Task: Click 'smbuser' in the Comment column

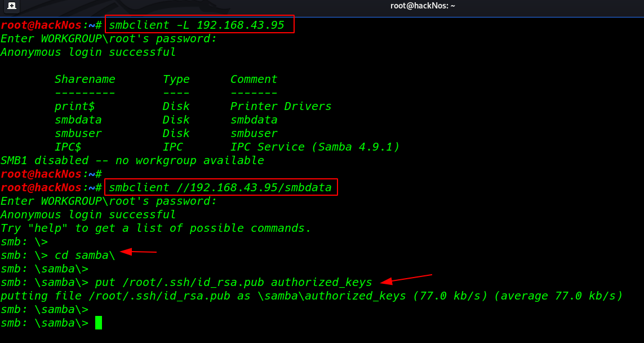Action: click(254, 133)
